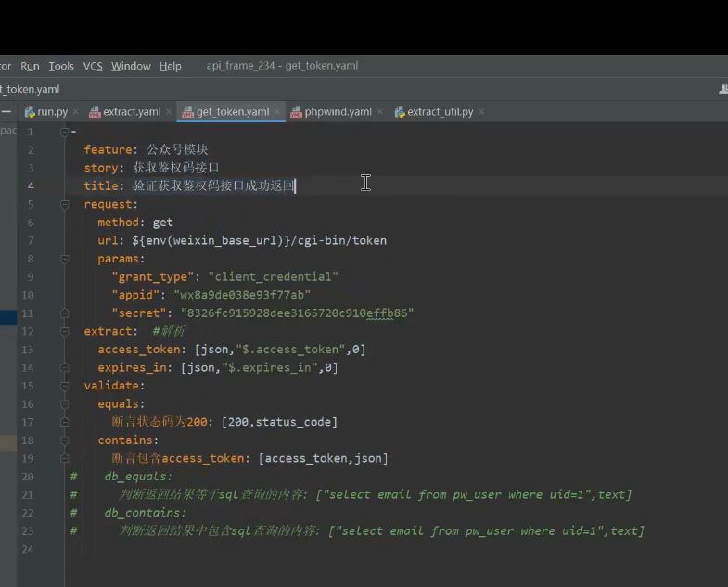Switch to the extract.yaml tab

click(x=132, y=112)
